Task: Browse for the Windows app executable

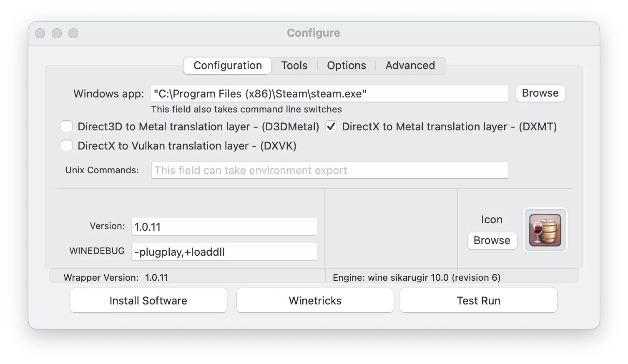Action: pyautogui.click(x=540, y=93)
